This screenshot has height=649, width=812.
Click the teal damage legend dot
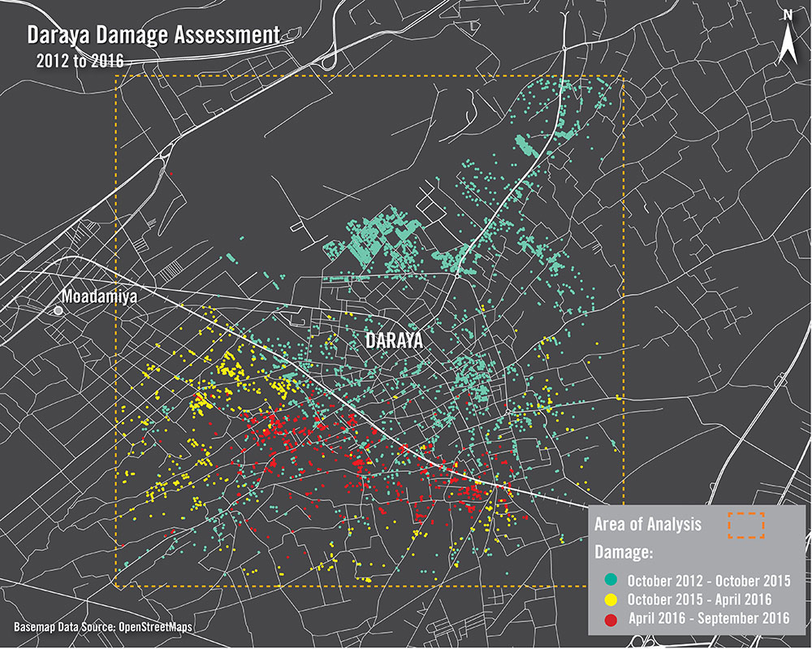tap(611, 580)
